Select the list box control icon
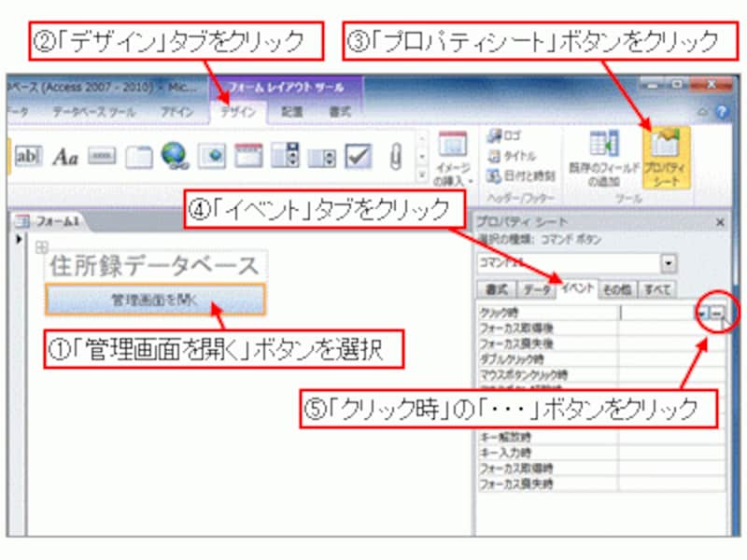Viewport: 747px width, 560px height. 285,155
